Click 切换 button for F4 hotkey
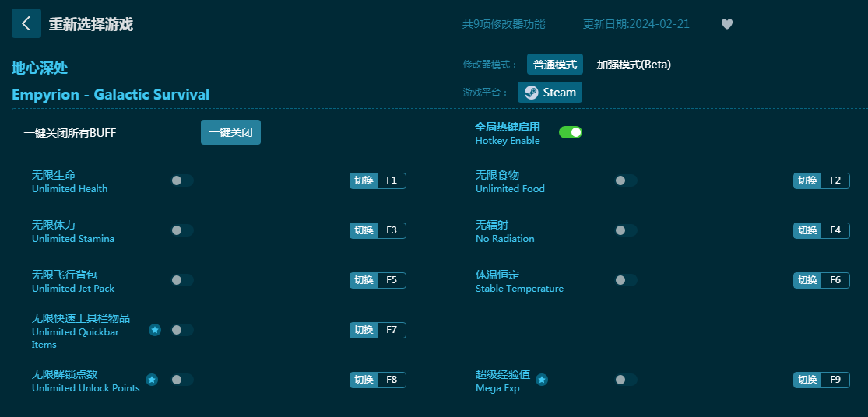868x417 pixels. [807, 230]
